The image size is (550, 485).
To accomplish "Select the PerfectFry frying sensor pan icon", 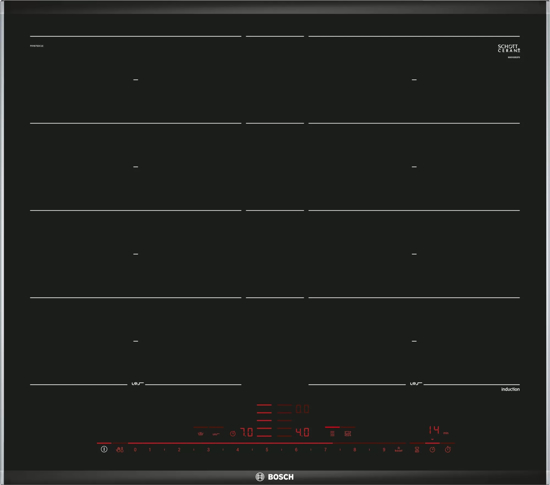I will pyautogui.click(x=216, y=434).
